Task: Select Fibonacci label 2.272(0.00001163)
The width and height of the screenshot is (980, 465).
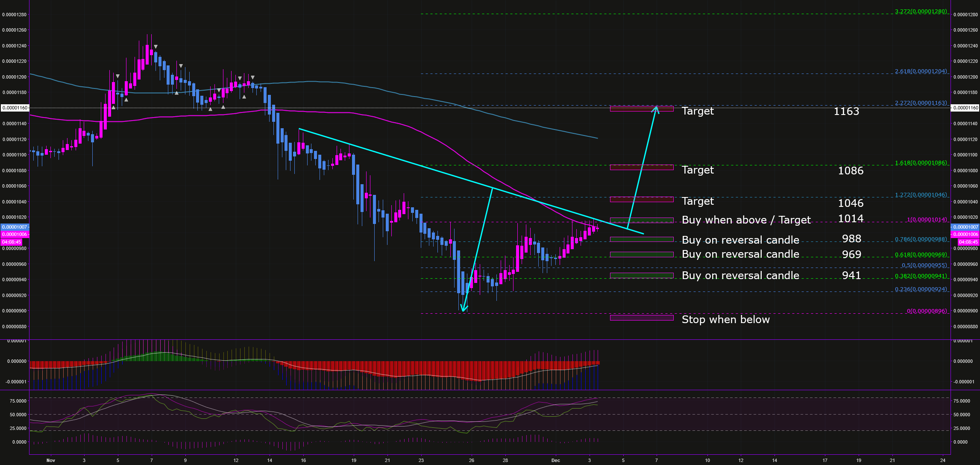Action: pyautogui.click(x=921, y=103)
